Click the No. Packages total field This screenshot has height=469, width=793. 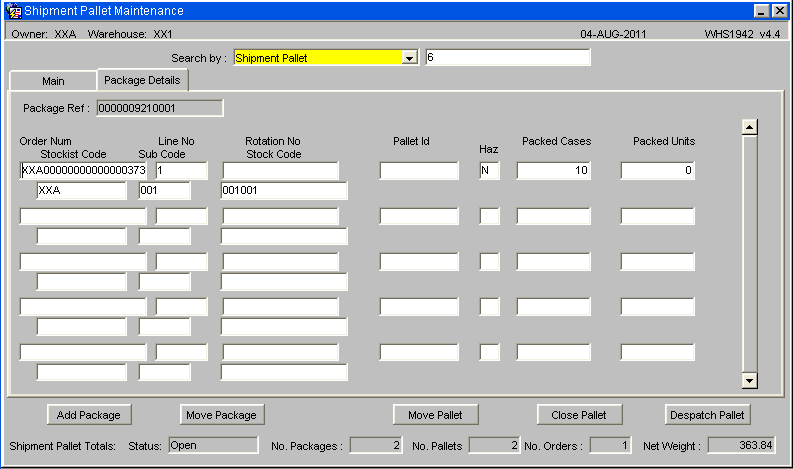376,445
